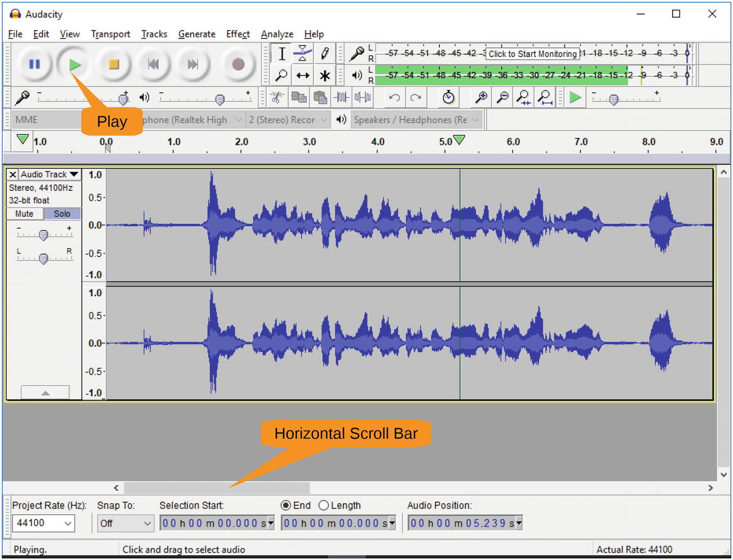Close the Audio Track with X button
Image resolution: width=733 pixels, height=560 pixels.
pos(13,175)
